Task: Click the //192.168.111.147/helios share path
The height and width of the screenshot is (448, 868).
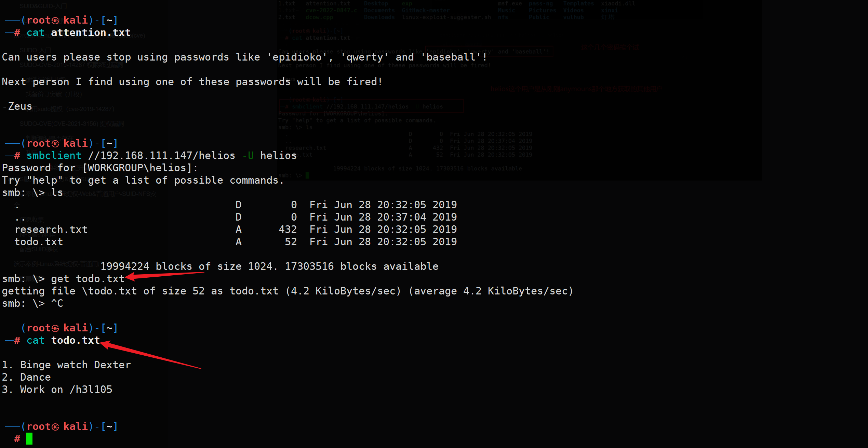Action: click(x=162, y=156)
